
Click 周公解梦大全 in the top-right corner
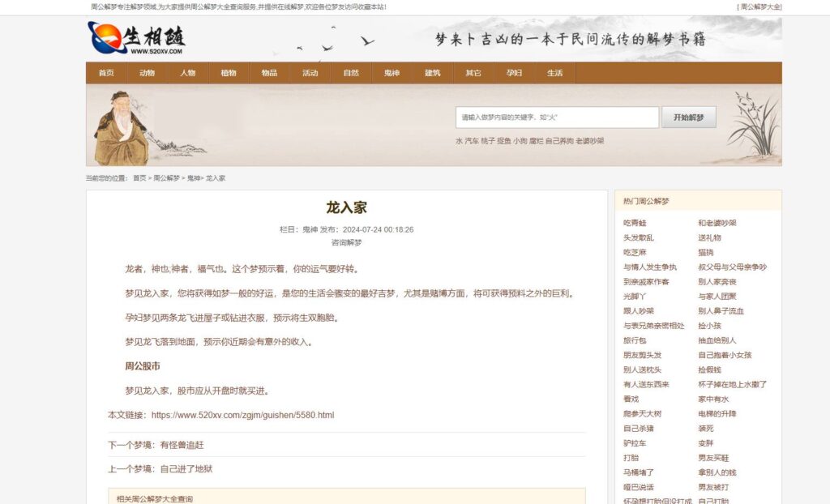click(x=760, y=8)
